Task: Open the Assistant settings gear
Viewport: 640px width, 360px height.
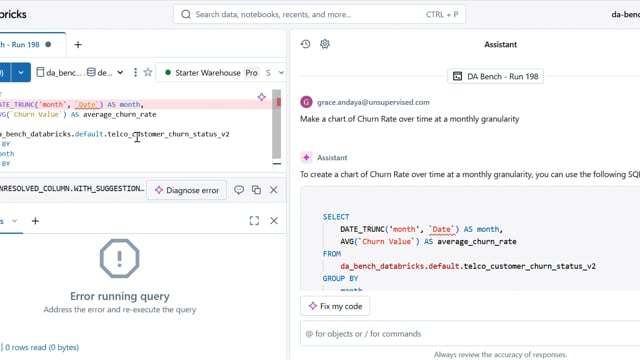Action: point(325,44)
